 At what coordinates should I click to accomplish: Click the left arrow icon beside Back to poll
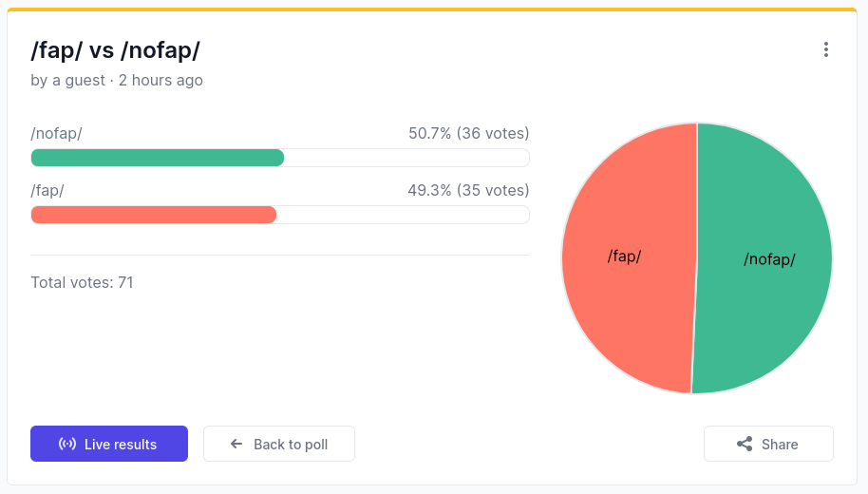[x=236, y=444]
